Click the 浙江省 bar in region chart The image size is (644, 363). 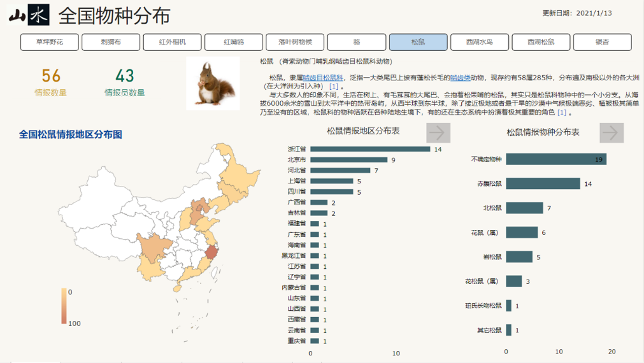(x=370, y=149)
